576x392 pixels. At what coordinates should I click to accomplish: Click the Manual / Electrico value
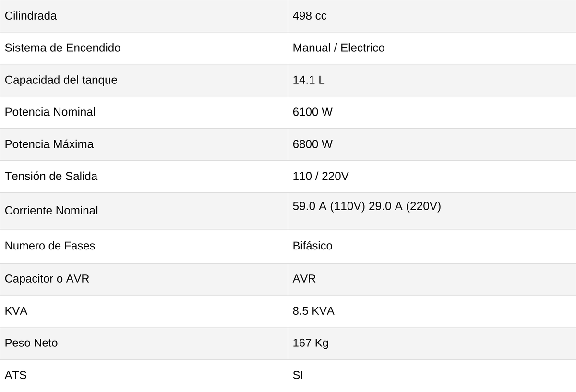tap(338, 48)
